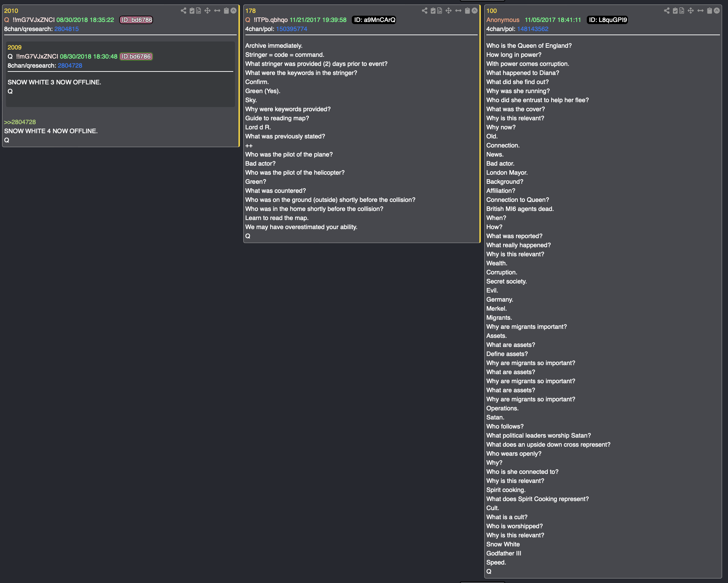Click tripcode !ITPb.qbhqo on post 178
This screenshot has width=728, height=583.
pos(271,20)
